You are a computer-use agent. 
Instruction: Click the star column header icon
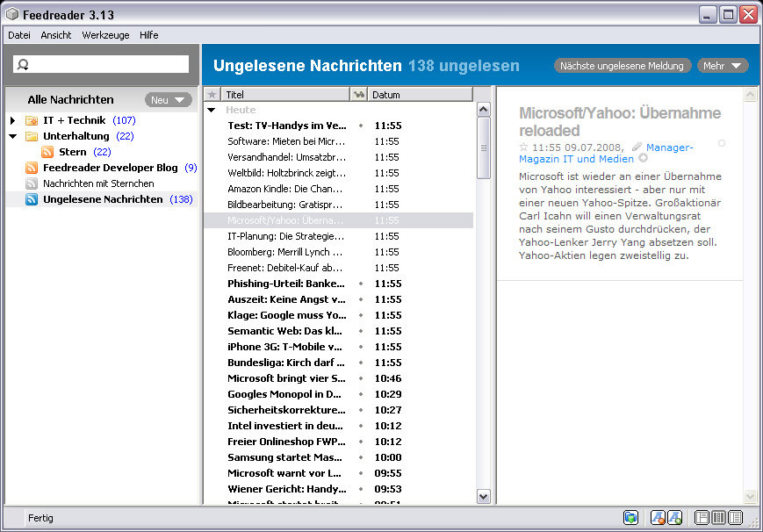(212, 95)
